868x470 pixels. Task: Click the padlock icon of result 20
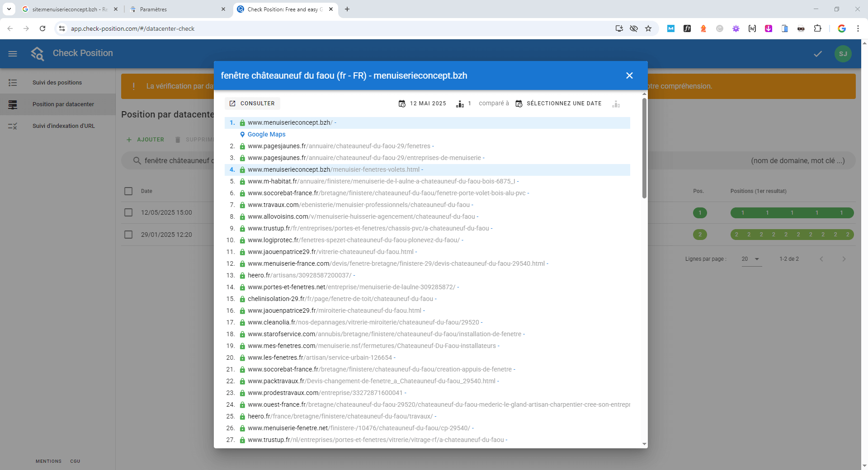click(x=242, y=357)
